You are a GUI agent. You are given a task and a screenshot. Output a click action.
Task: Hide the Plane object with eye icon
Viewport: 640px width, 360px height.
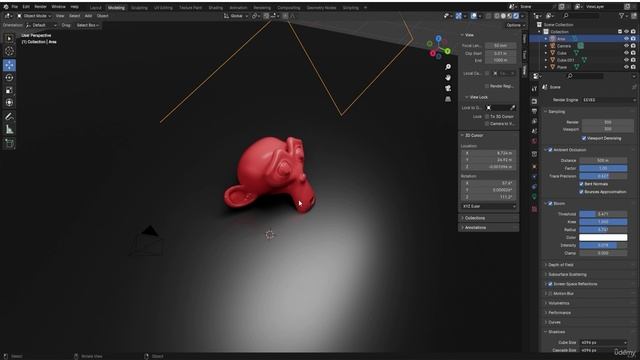pos(626,67)
